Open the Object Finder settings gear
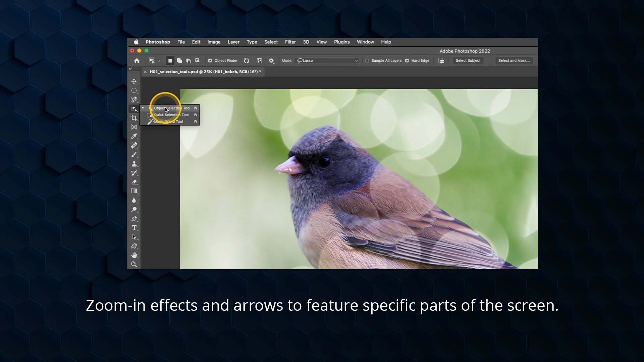 pyautogui.click(x=271, y=61)
